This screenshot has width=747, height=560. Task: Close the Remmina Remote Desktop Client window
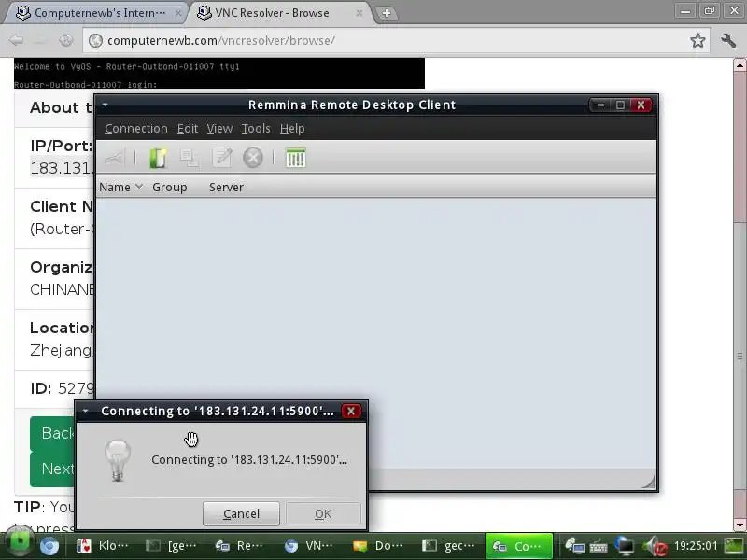[x=641, y=105]
